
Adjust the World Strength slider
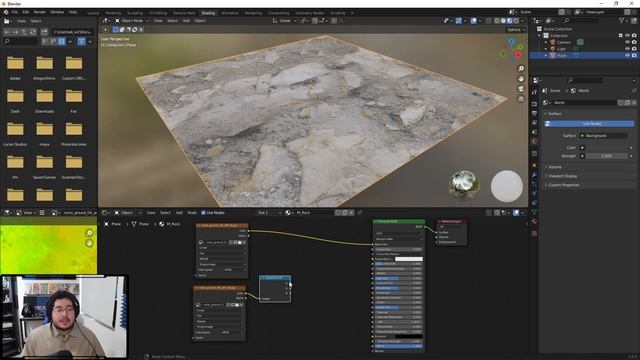607,156
